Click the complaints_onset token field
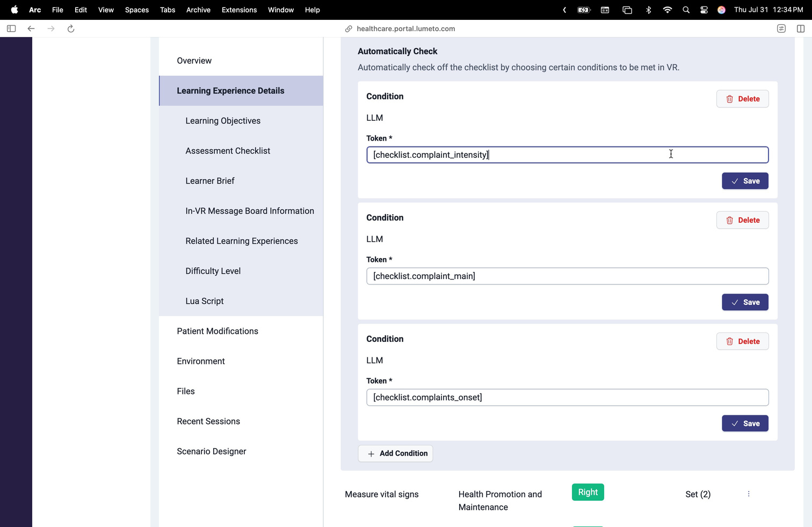 coord(567,397)
